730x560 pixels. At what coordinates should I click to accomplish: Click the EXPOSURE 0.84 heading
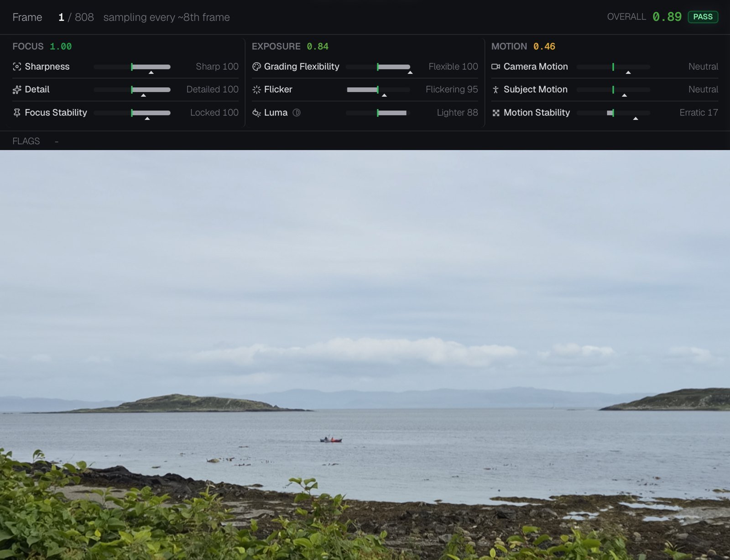[290, 47]
